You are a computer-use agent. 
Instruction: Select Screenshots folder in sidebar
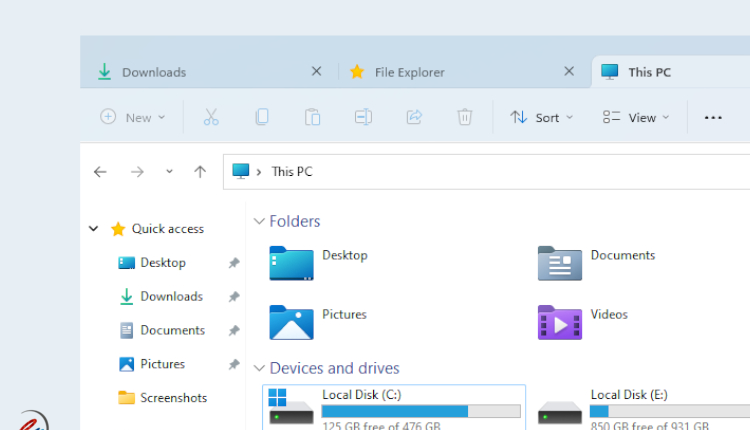172,398
